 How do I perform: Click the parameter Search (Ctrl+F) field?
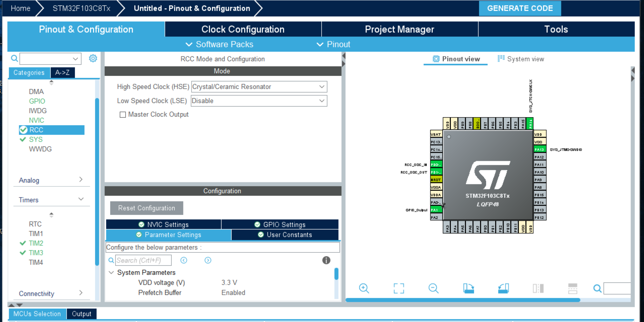pos(143,260)
